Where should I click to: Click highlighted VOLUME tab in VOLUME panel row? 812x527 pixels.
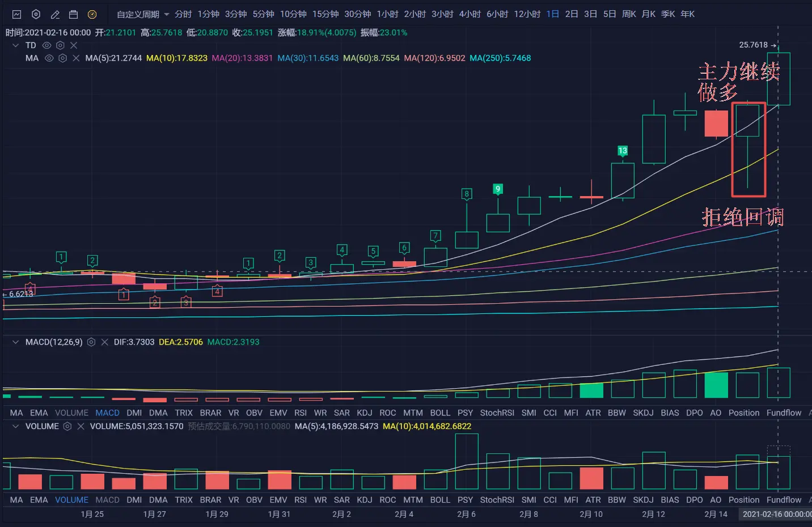pos(71,500)
